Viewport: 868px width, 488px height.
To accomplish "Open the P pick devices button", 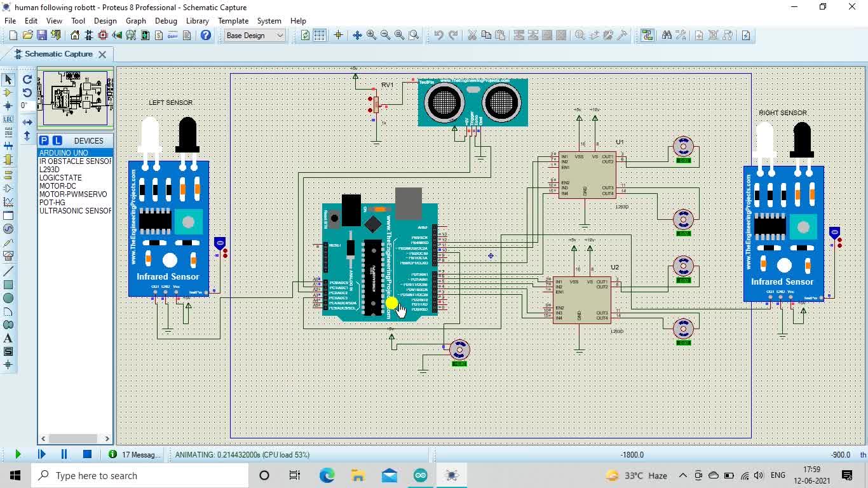I will 44,140.
